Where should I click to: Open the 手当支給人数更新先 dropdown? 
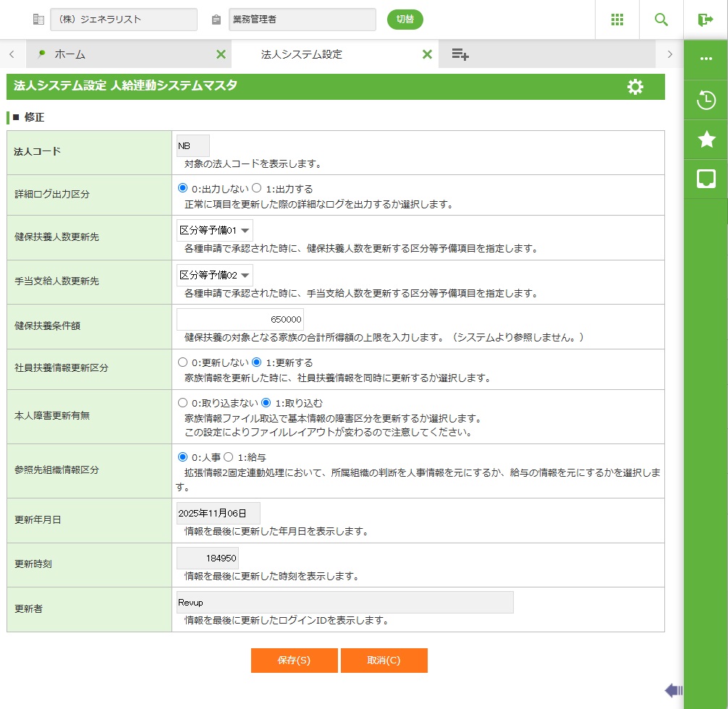215,276
